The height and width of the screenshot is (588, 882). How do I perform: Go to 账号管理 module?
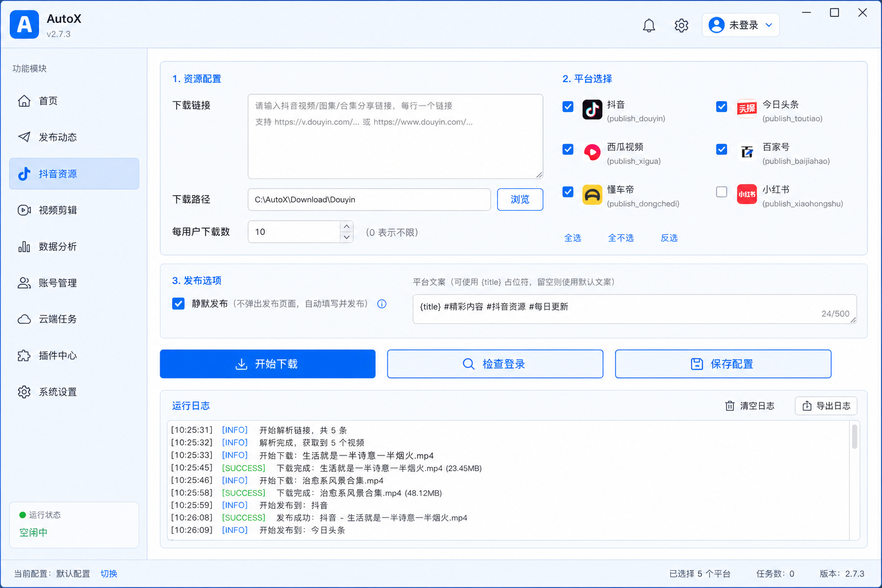[x=74, y=283]
